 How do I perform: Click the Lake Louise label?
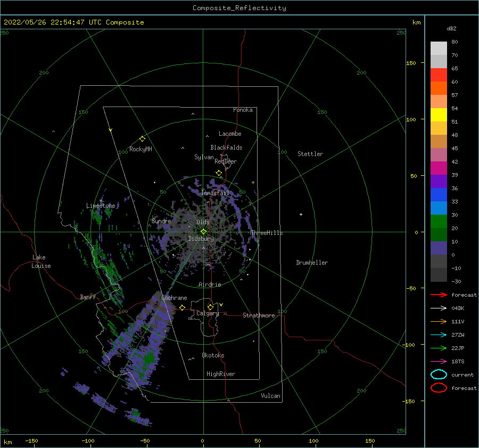coord(42,262)
